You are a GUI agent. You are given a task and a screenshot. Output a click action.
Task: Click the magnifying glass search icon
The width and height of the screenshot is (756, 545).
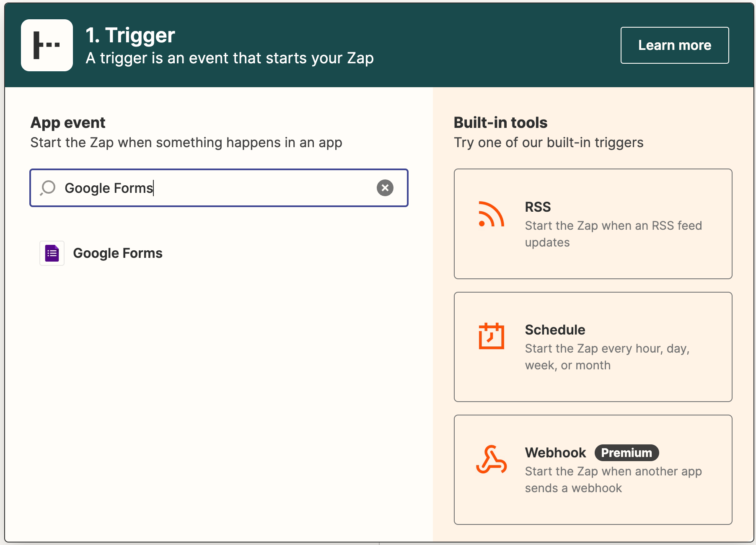(48, 188)
